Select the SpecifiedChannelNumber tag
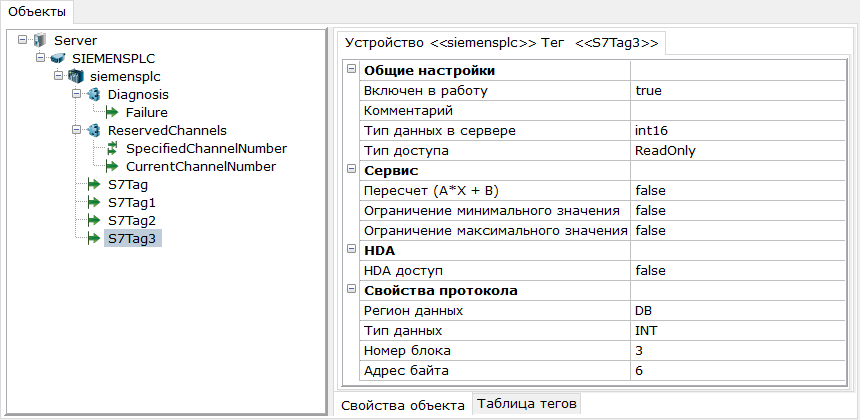This screenshot has width=860, height=420. pos(206,148)
